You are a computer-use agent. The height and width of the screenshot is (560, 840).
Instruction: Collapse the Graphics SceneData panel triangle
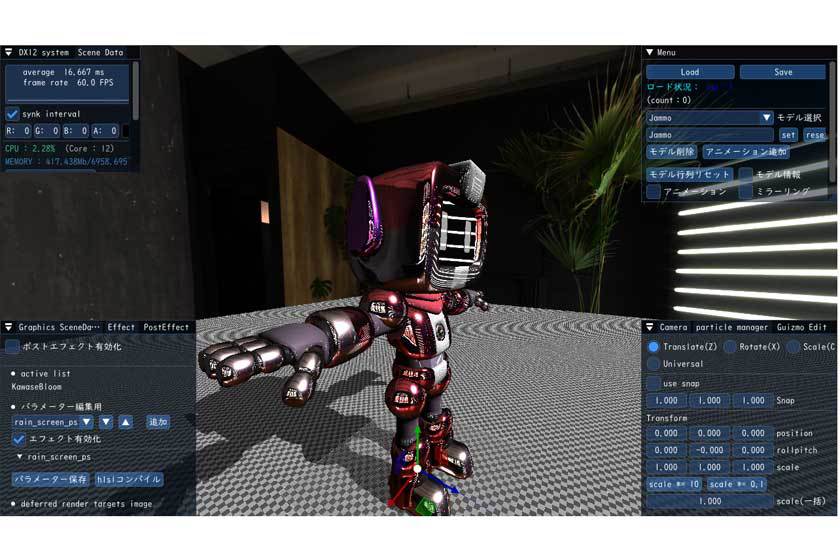tap(8, 327)
